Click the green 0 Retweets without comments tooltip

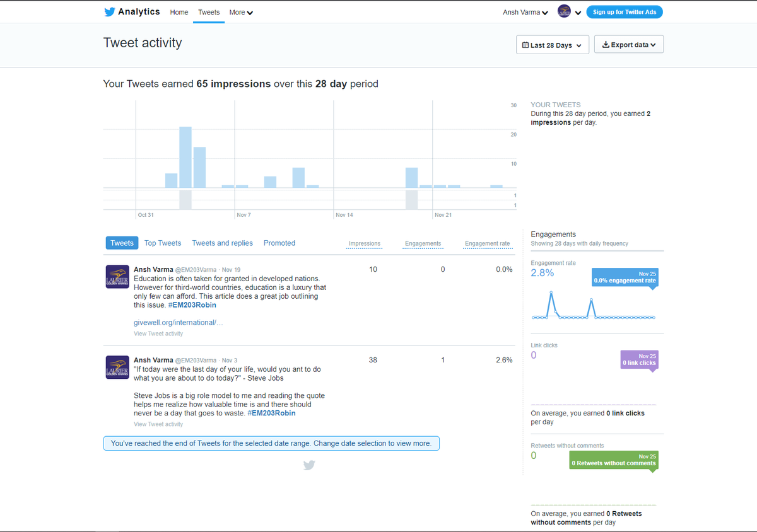pyautogui.click(x=614, y=460)
